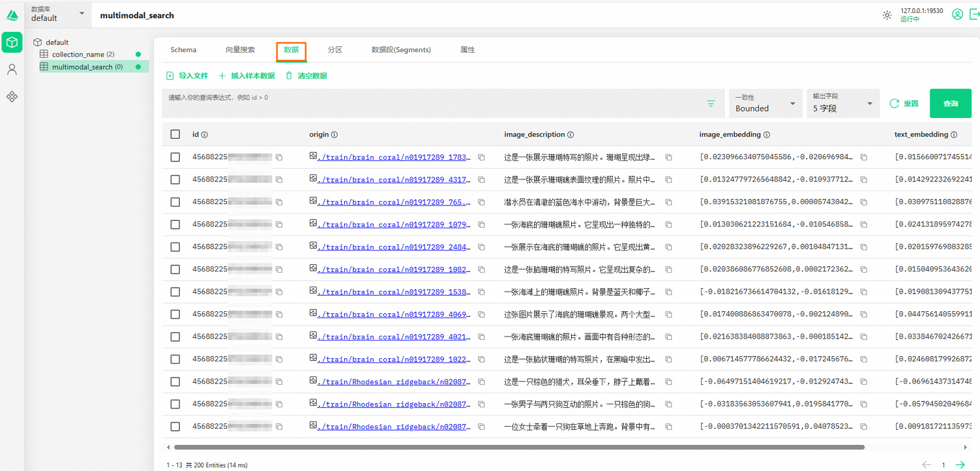980x471 pixels.
Task: Open the query filter icon
Action: [x=711, y=104]
